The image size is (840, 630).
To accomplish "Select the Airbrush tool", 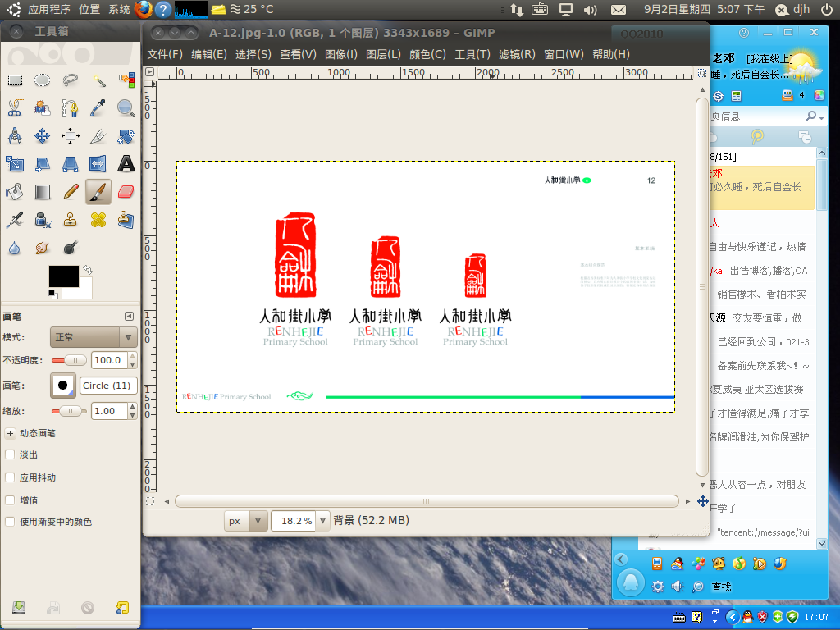I will tap(15, 220).
